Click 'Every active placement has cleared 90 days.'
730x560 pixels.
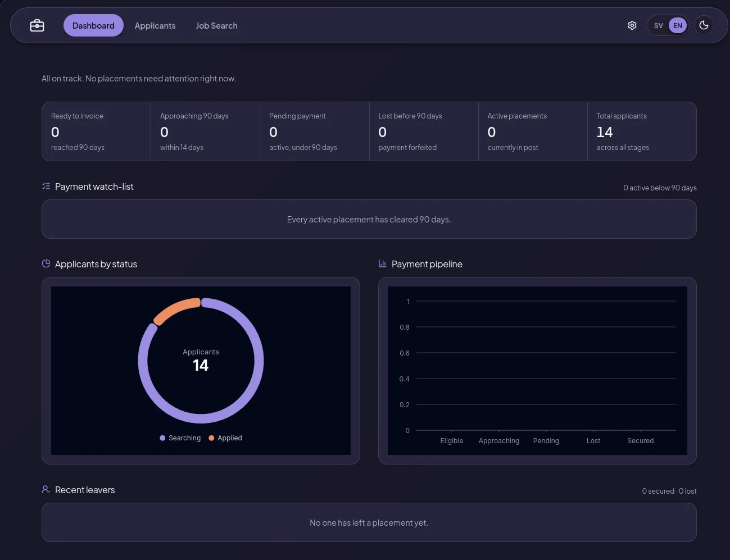tap(369, 220)
